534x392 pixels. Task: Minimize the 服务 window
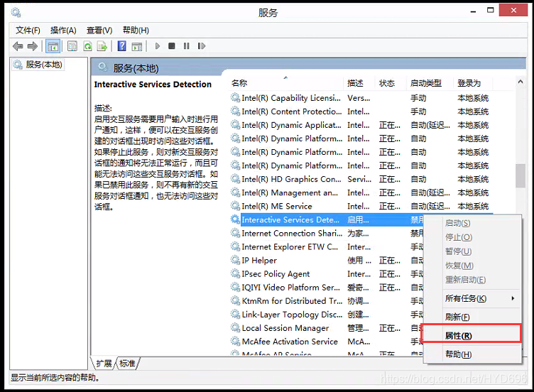[473, 11]
